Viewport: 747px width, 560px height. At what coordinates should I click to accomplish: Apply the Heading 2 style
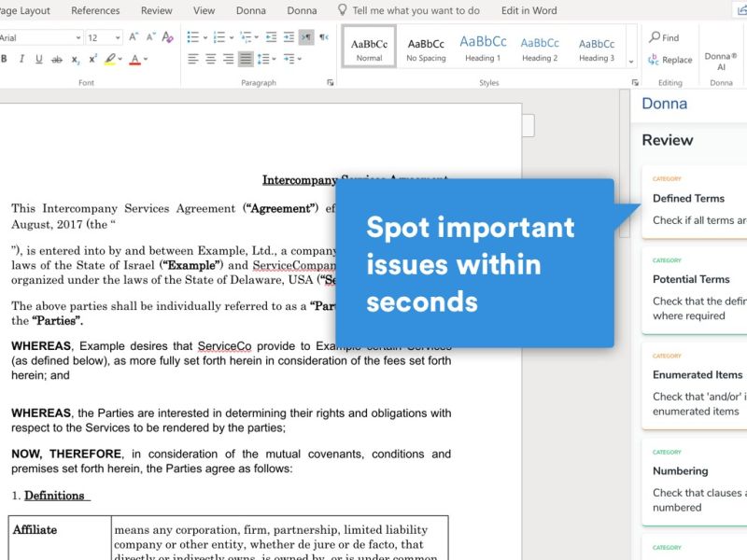pos(540,48)
